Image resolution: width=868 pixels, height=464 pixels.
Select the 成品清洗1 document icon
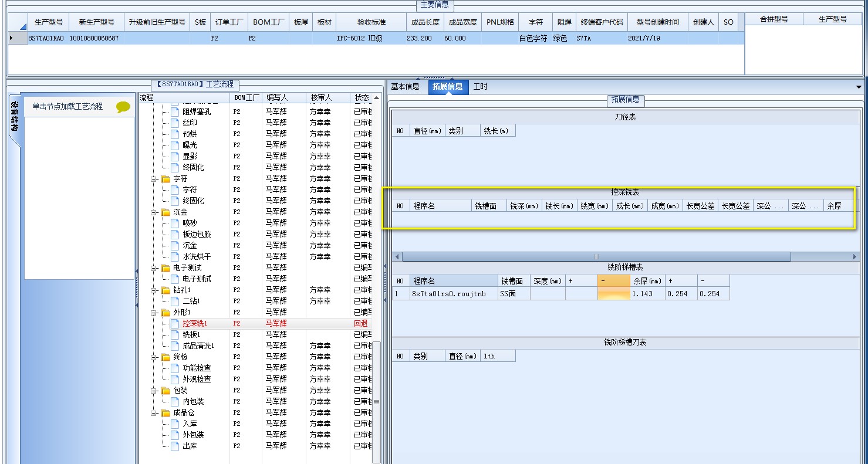[x=175, y=346]
